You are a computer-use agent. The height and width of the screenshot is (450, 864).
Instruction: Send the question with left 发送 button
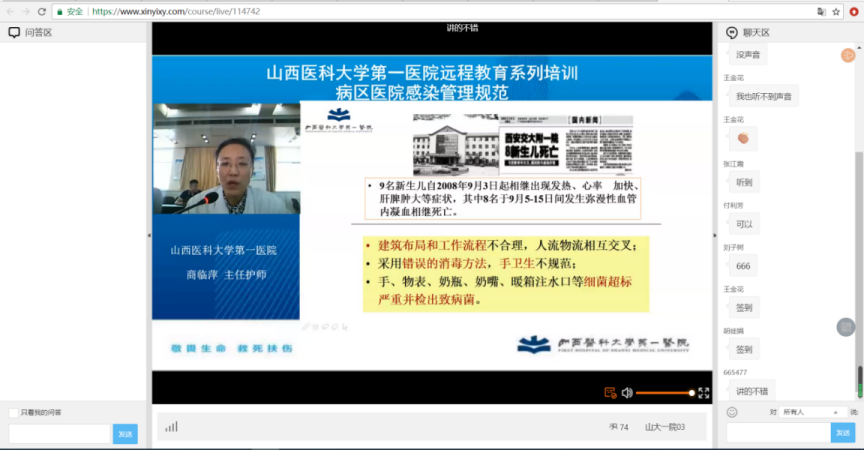[x=125, y=434]
